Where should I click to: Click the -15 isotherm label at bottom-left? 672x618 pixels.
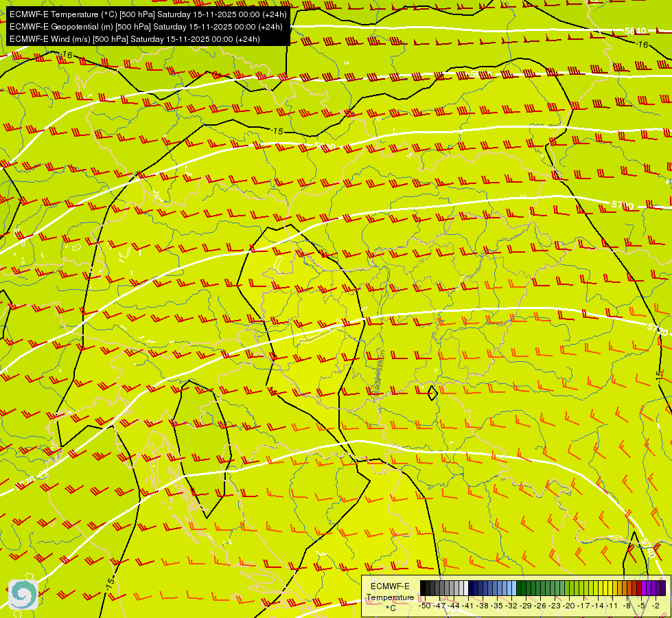click(110, 583)
